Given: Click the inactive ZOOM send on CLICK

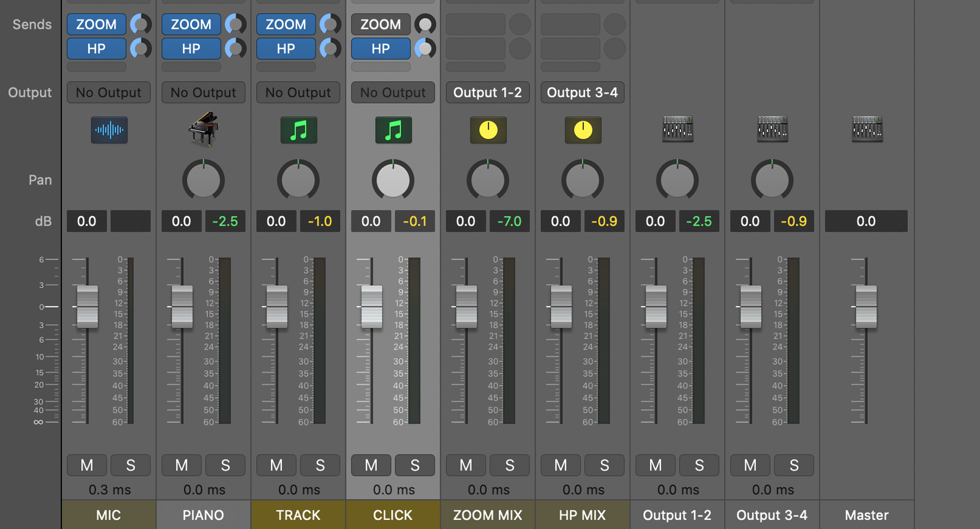Looking at the screenshot, I should coord(381,24).
